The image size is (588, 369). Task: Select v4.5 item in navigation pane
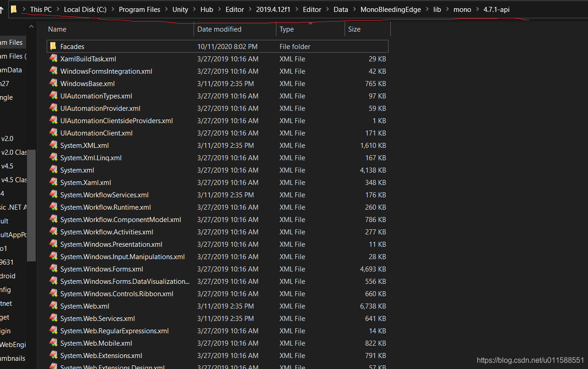pyautogui.click(x=7, y=166)
